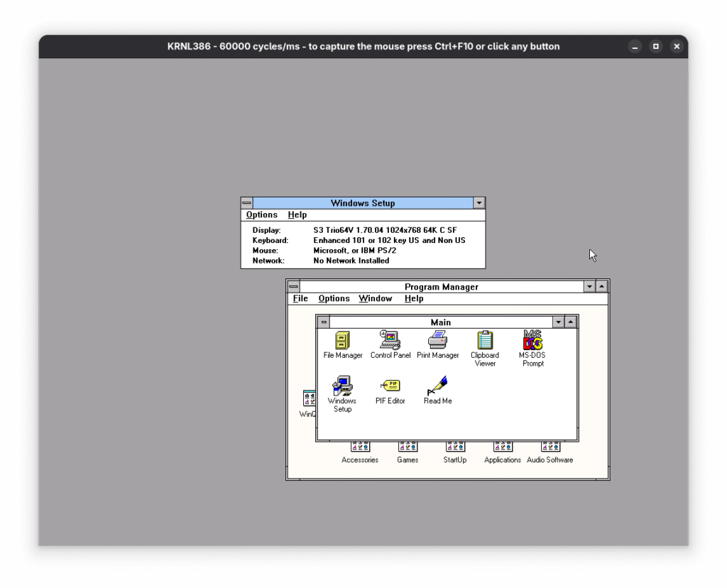
Task: Open the Windows Setup control-menu box
Action: click(x=246, y=202)
